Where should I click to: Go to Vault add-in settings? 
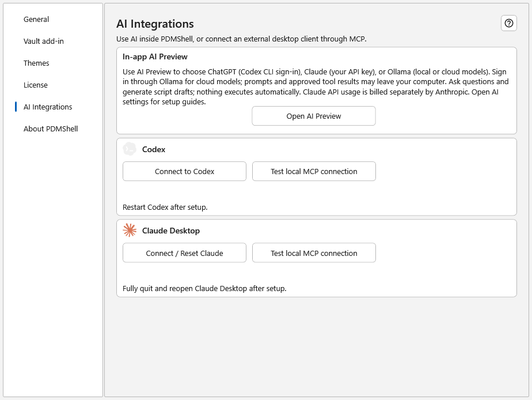(x=43, y=41)
